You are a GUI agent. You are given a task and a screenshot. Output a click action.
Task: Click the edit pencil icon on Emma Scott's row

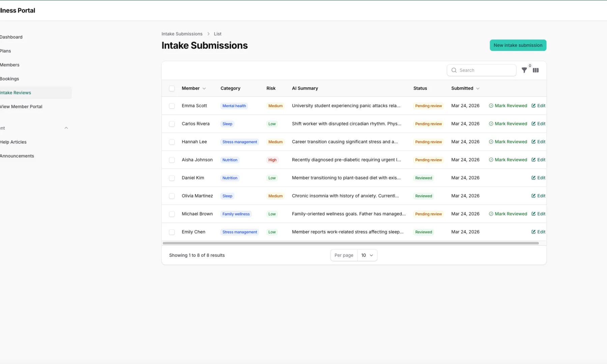pyautogui.click(x=534, y=105)
